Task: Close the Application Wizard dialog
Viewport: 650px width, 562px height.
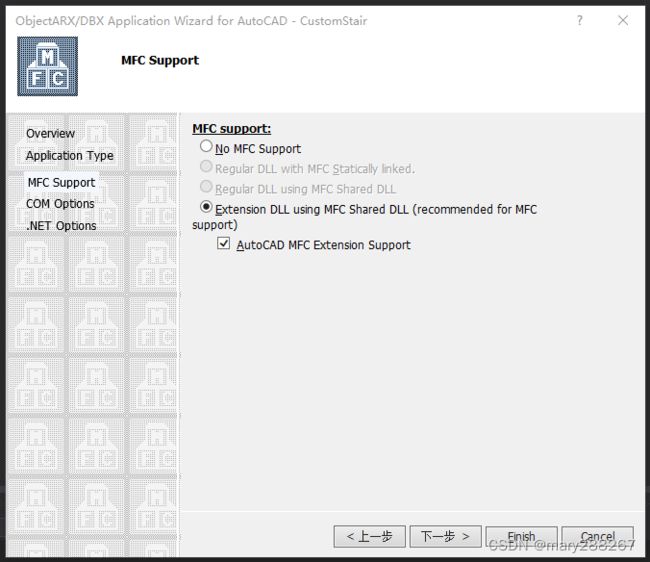Action: (623, 20)
